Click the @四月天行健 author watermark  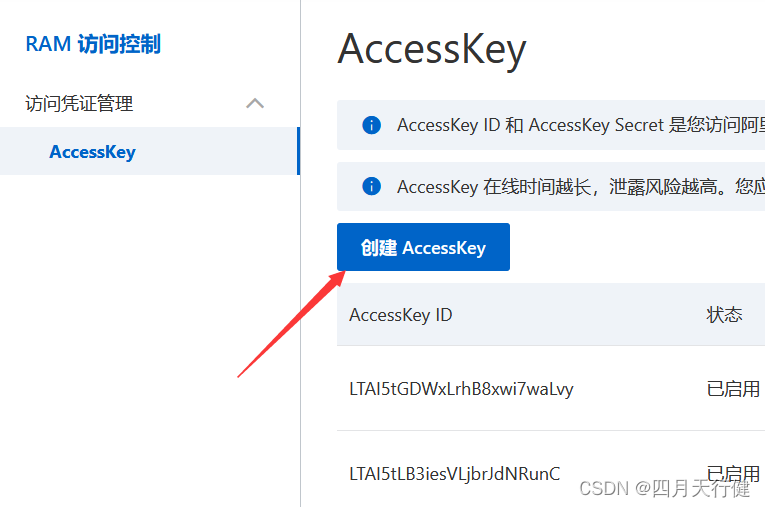693,489
